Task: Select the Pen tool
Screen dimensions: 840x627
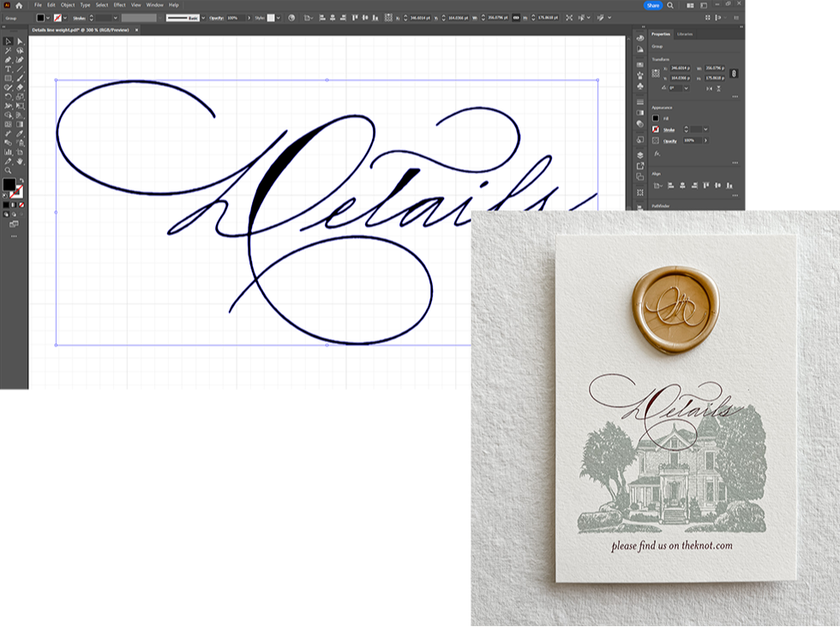Action: click(8, 60)
